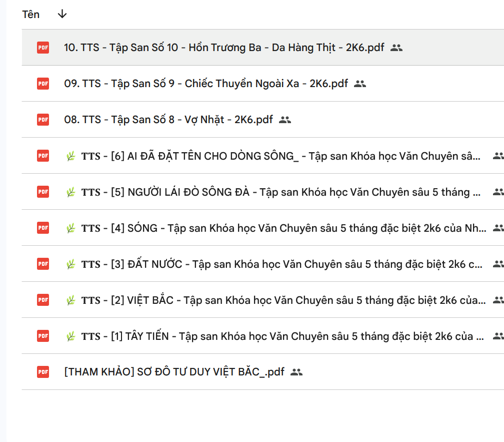Click PDF icon of Chiếc Thuyền Ngoài Xa file
The image size is (504, 442).
[x=43, y=84]
